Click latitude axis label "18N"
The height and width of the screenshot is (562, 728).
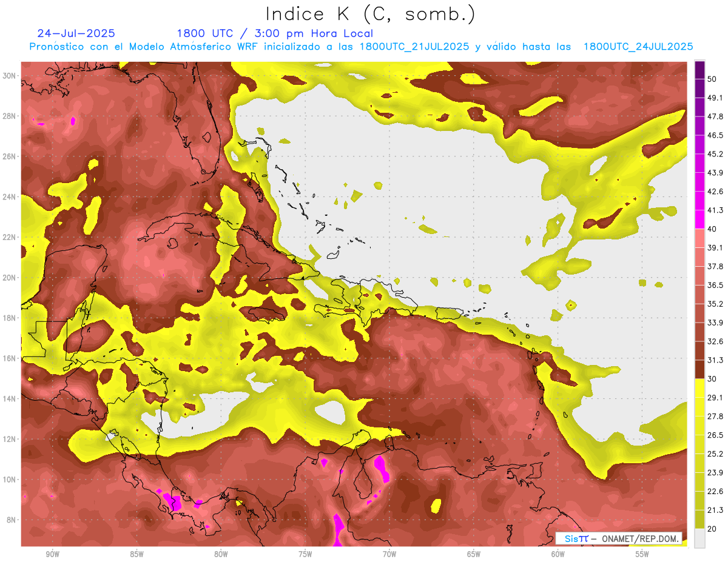10,318
